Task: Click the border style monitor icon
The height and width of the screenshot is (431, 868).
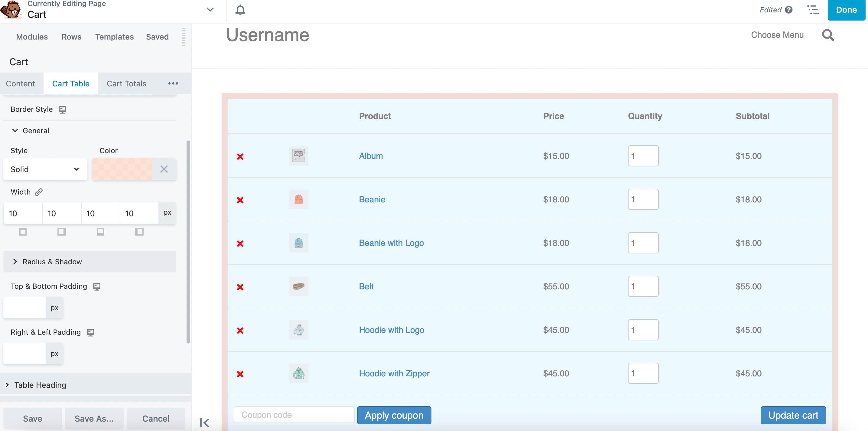Action: click(x=63, y=109)
